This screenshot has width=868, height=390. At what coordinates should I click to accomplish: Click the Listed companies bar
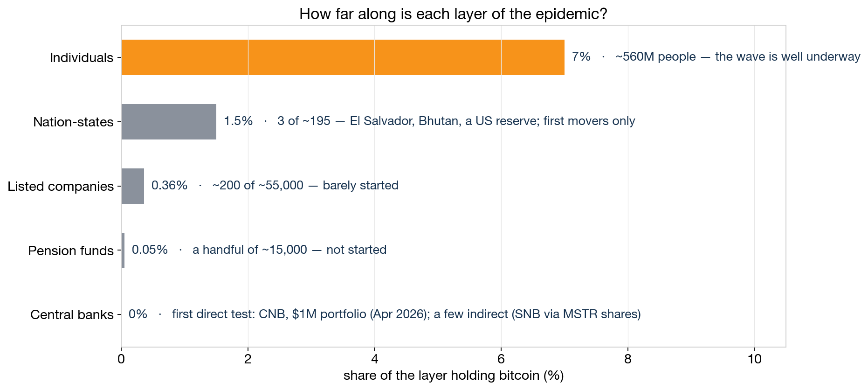coord(133,186)
